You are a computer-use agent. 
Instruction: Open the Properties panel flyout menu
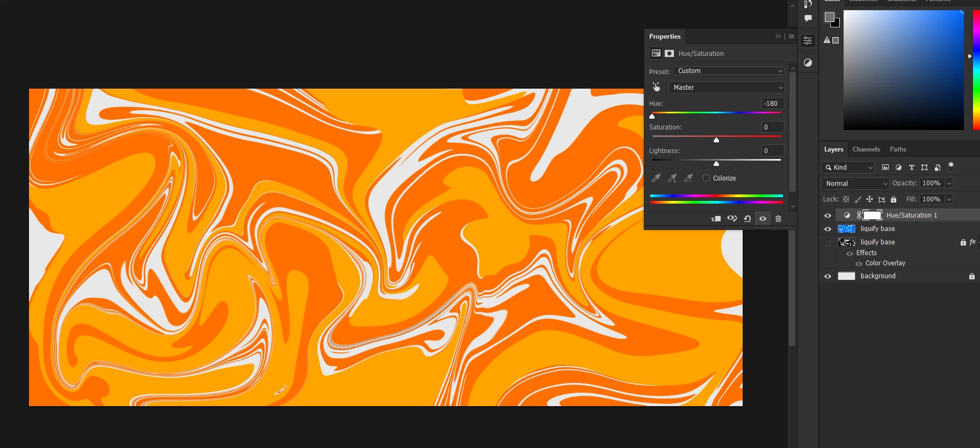tap(792, 37)
